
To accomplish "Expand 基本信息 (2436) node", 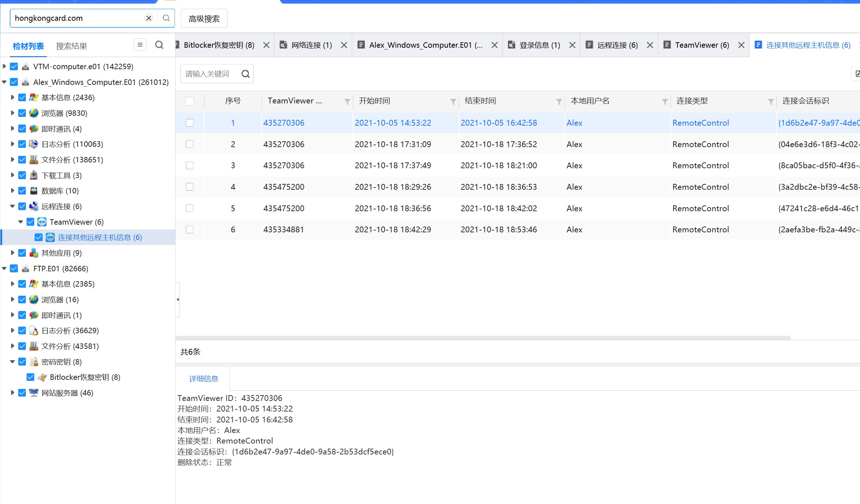I will tap(12, 97).
